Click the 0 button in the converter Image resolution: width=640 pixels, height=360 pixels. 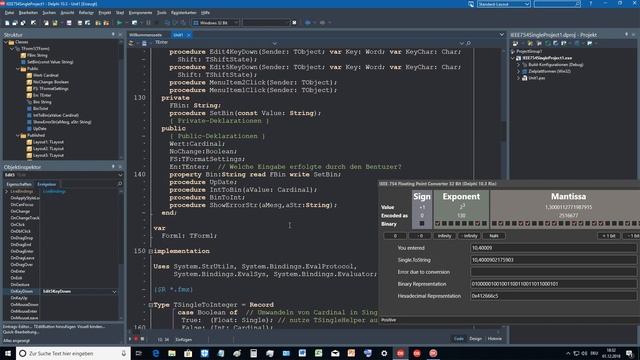(x=395, y=236)
